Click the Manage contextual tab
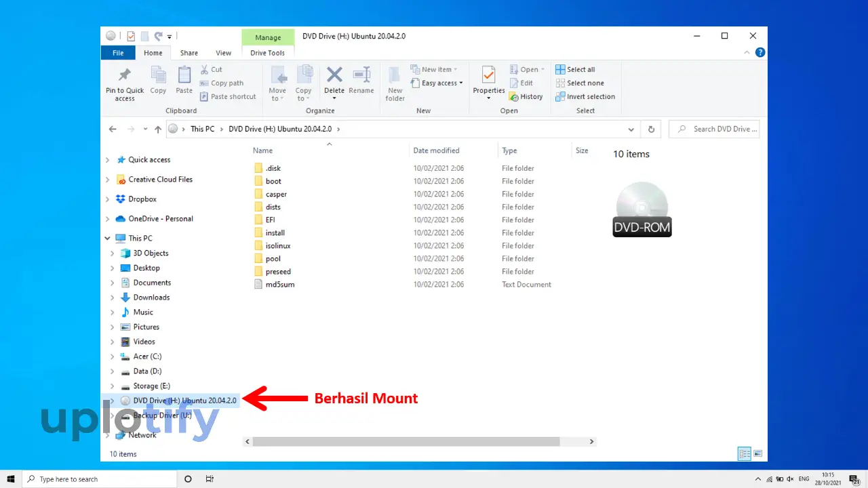This screenshot has height=488, width=868. pos(268,37)
